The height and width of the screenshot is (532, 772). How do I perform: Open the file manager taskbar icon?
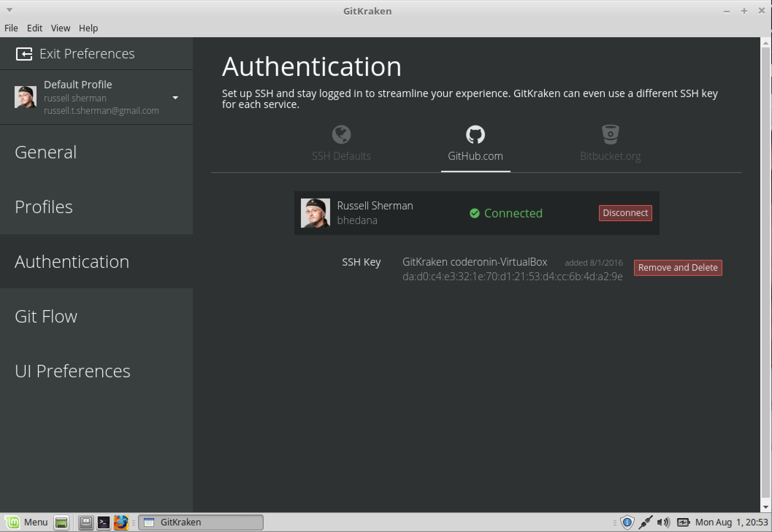[86, 523]
